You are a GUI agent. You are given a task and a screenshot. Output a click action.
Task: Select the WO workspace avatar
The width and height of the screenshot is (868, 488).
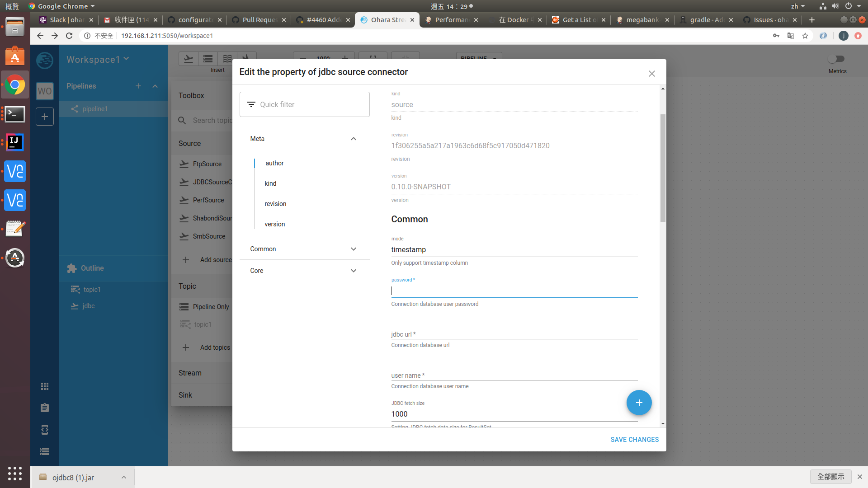click(45, 91)
